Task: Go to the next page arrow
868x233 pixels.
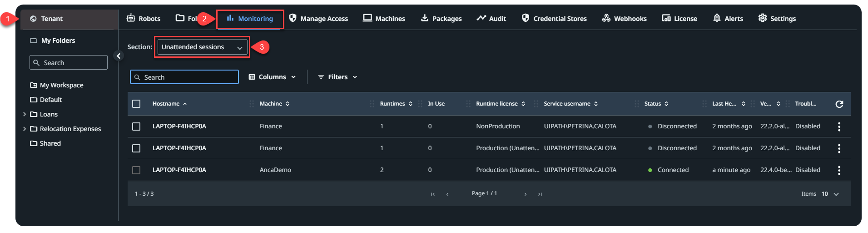Action: pos(526,194)
